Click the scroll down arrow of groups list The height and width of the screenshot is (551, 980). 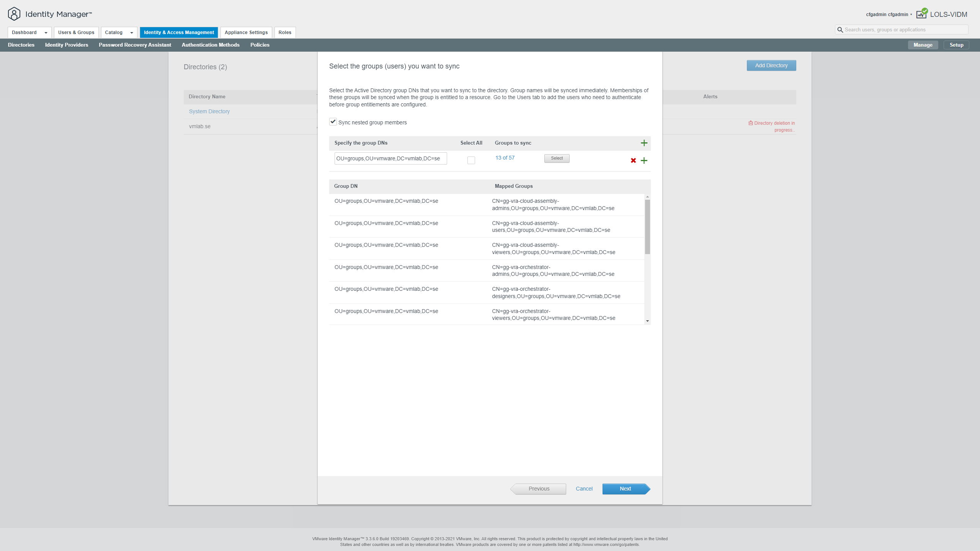647,321
